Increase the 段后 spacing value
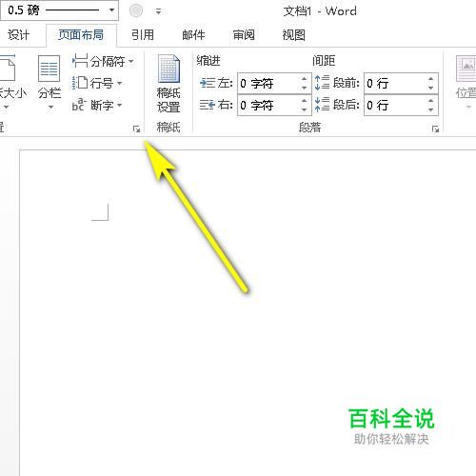Viewport: 476px width, 476px height. click(430, 100)
